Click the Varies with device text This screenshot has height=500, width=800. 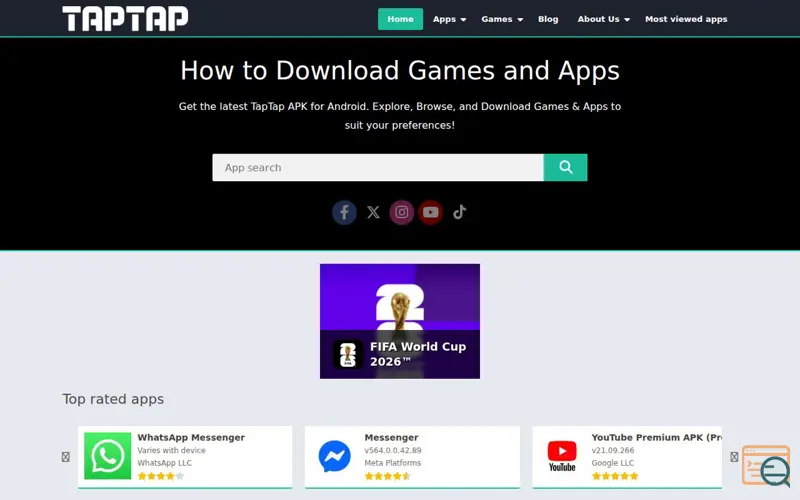coord(171,450)
